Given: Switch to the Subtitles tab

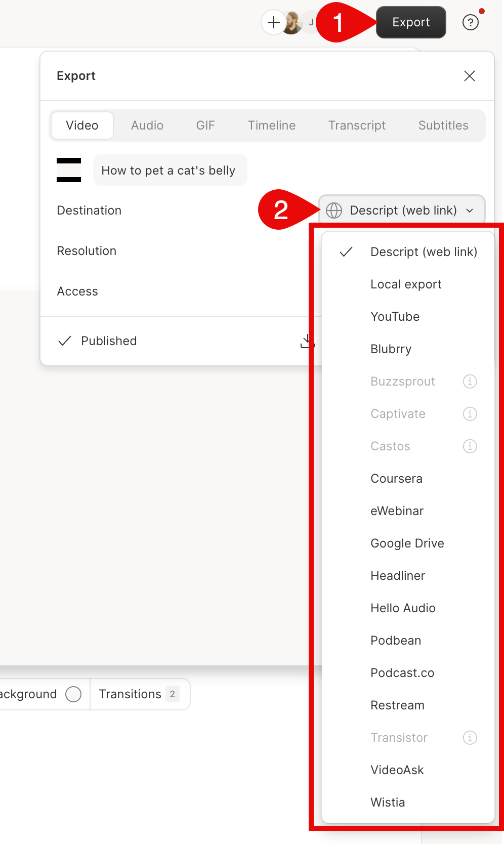Looking at the screenshot, I should pos(443,125).
